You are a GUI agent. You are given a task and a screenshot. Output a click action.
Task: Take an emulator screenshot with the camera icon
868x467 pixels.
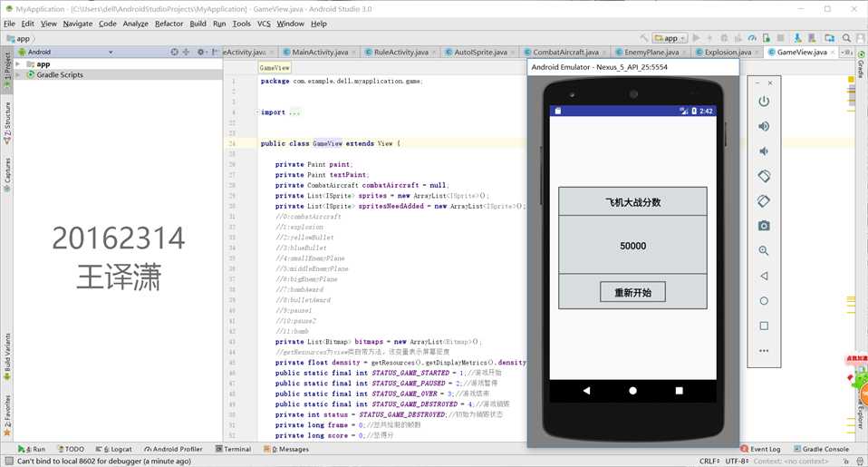point(764,226)
